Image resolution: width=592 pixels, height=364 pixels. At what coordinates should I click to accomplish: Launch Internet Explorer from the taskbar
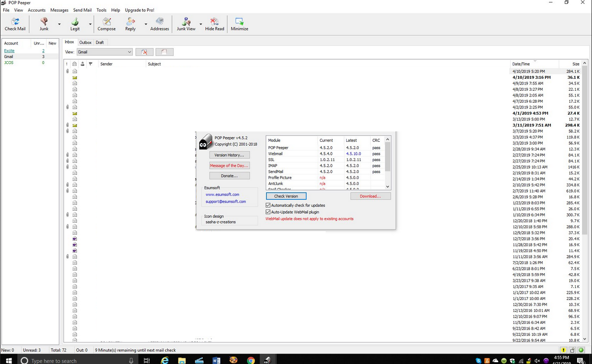165,361
